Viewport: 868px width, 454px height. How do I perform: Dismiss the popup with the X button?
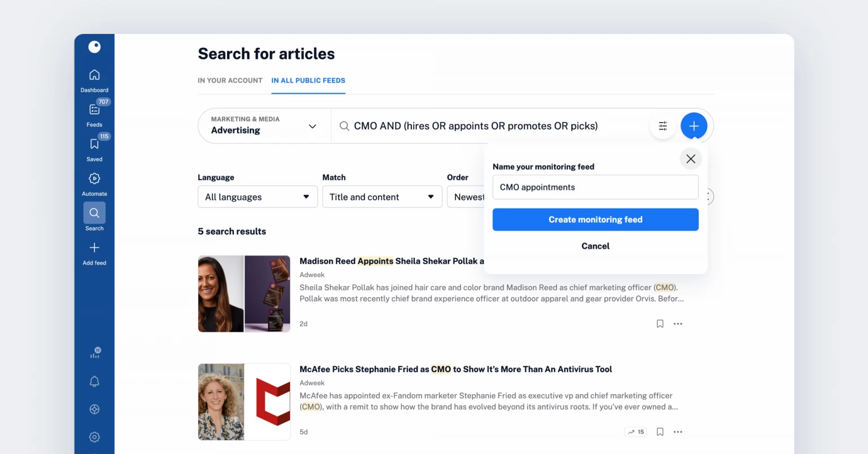pos(691,159)
